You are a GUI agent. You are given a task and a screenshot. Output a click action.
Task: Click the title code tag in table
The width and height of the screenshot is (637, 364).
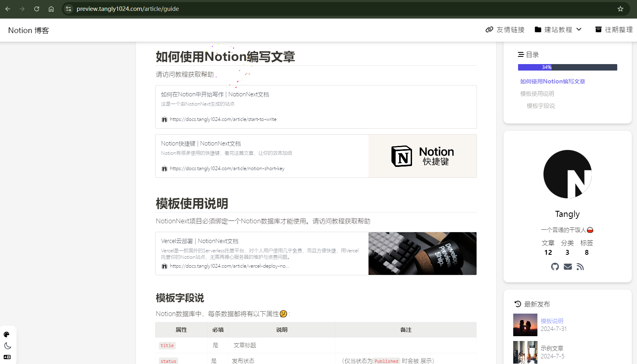(x=167, y=345)
